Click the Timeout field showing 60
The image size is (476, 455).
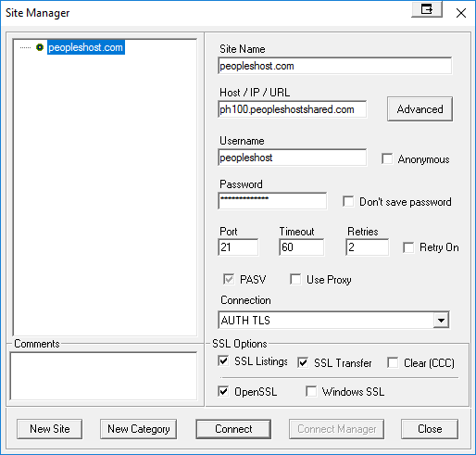pyautogui.click(x=302, y=247)
